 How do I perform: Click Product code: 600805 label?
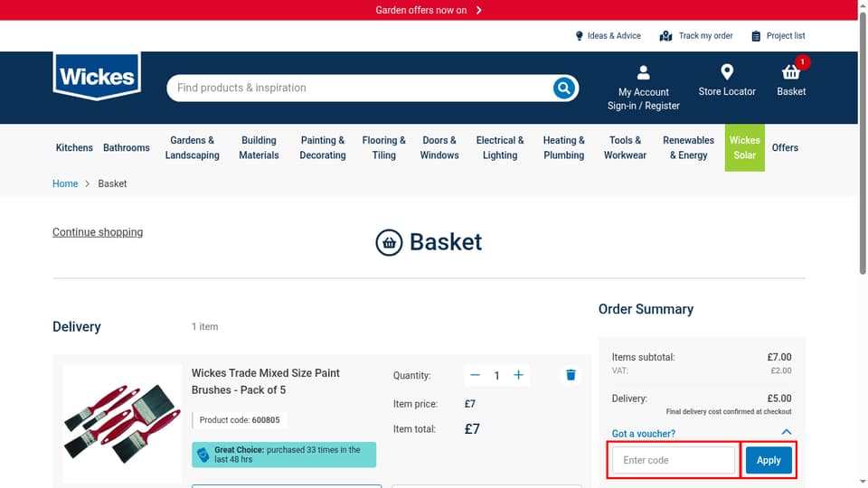tap(239, 420)
